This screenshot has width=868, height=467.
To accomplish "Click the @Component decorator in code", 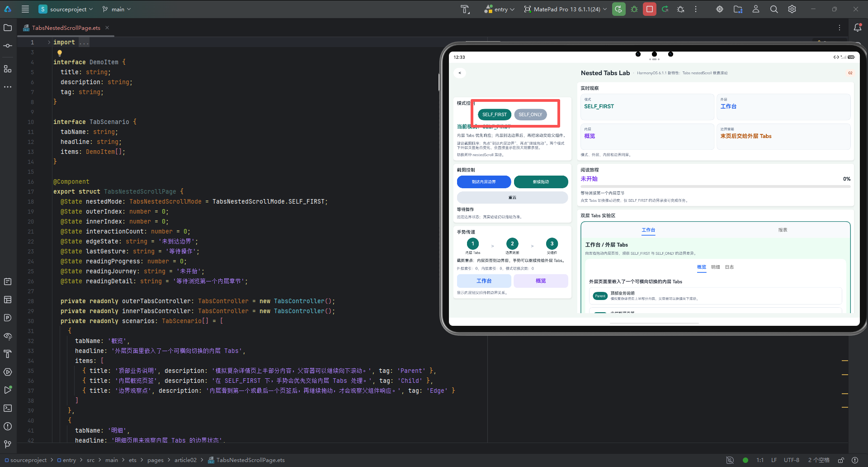I will tap(71, 182).
